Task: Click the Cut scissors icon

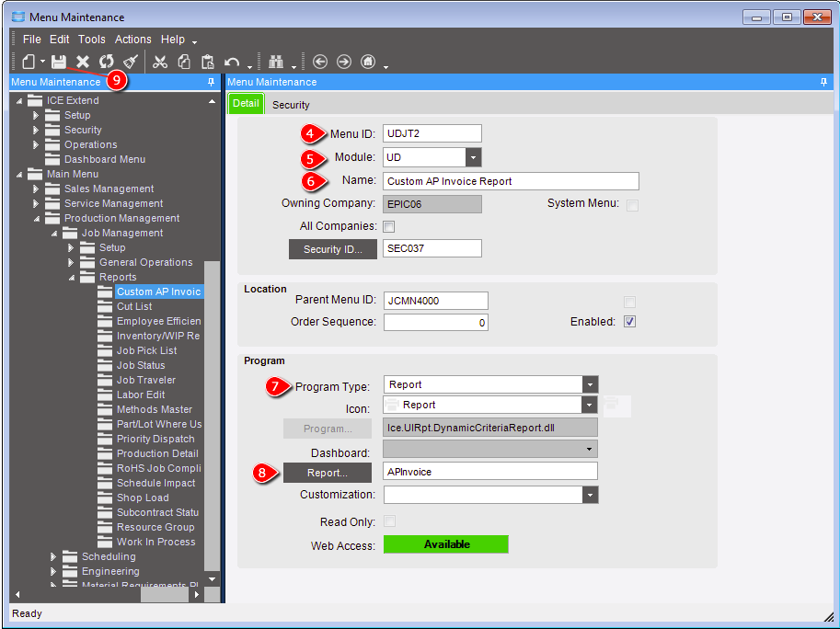Action: coord(160,62)
